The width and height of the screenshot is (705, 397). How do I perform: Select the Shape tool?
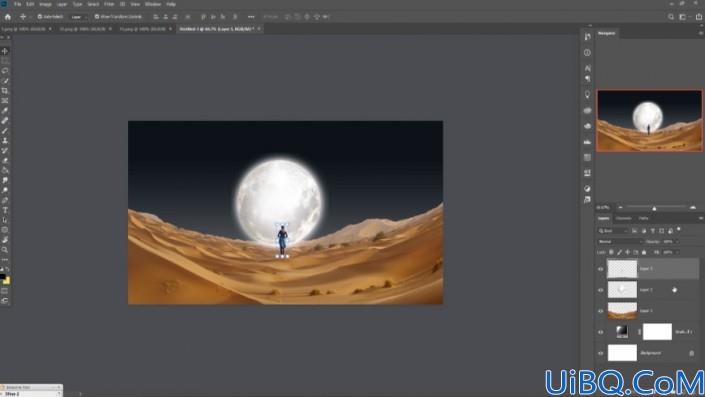[5, 230]
